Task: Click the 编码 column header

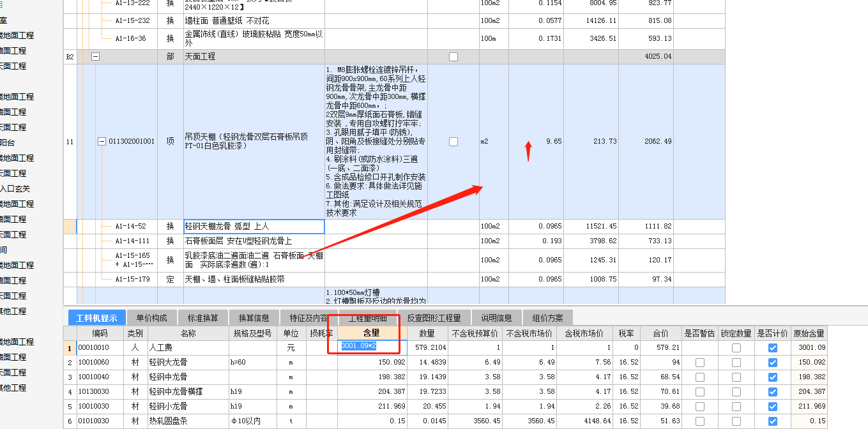Action: (x=100, y=333)
